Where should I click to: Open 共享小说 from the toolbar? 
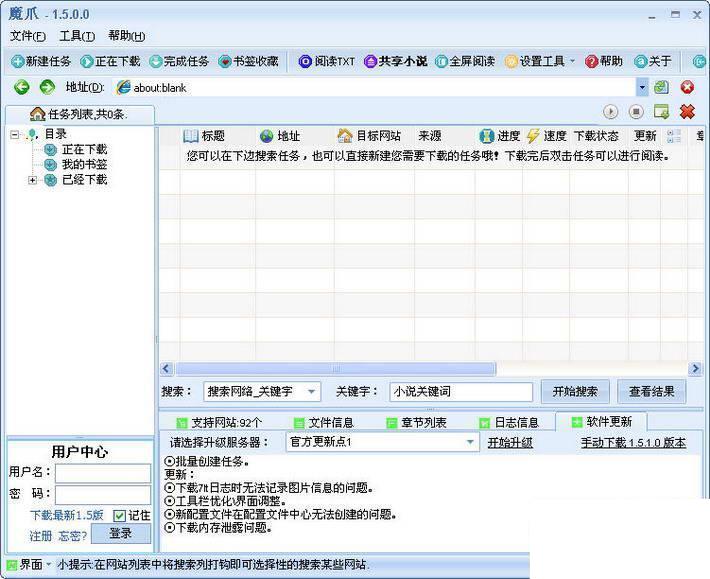[395, 61]
